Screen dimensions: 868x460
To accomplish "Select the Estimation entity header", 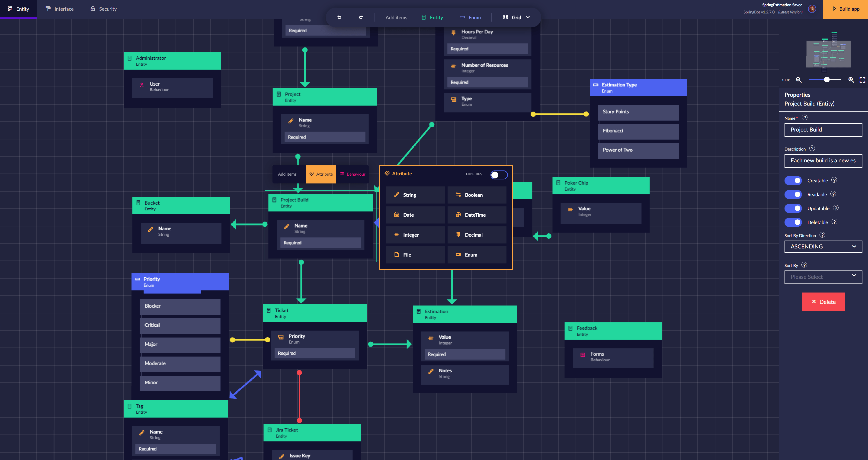I will click(x=465, y=314).
